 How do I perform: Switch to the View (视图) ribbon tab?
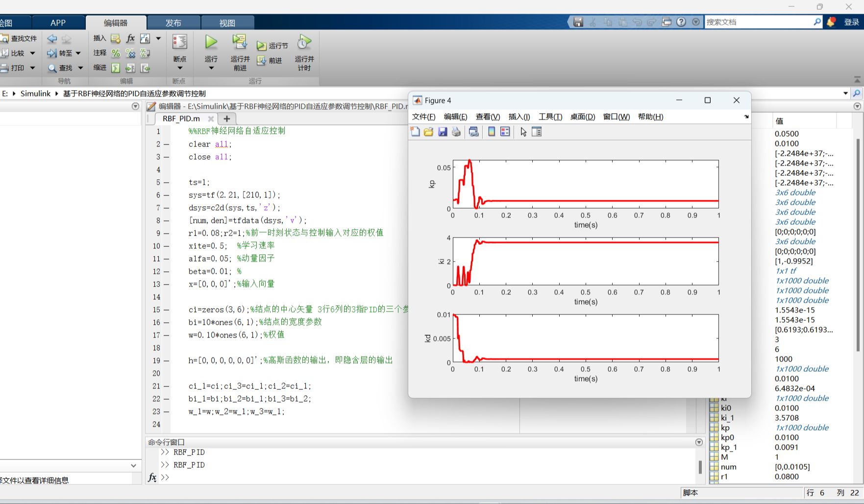pos(227,23)
